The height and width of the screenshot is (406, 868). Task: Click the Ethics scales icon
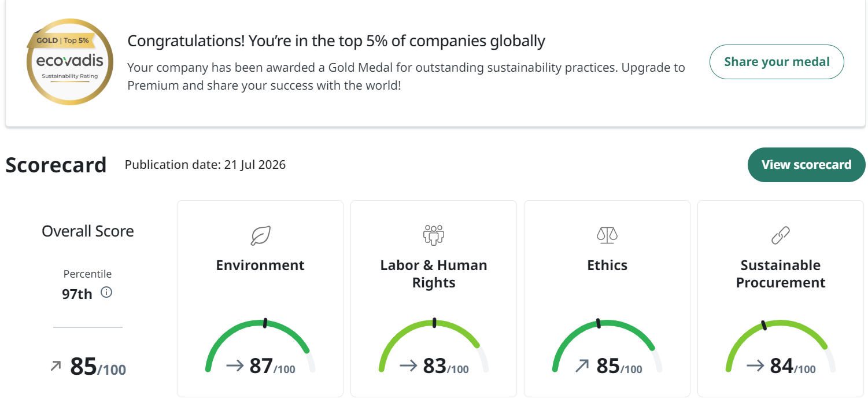(607, 235)
